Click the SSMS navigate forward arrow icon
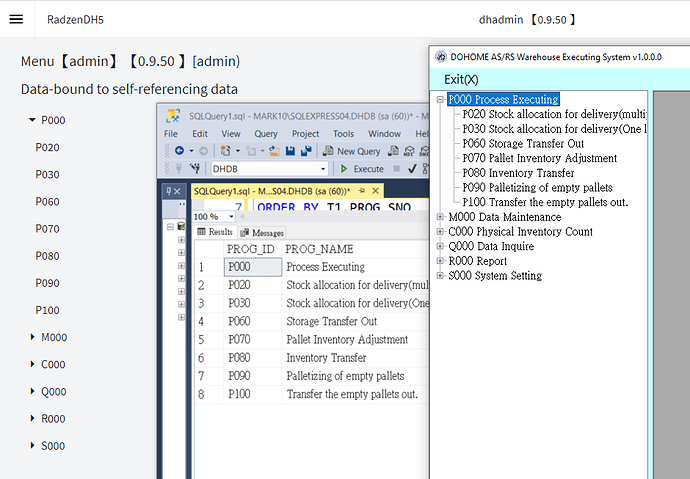Viewport: 690px width, 479px height. click(203, 151)
